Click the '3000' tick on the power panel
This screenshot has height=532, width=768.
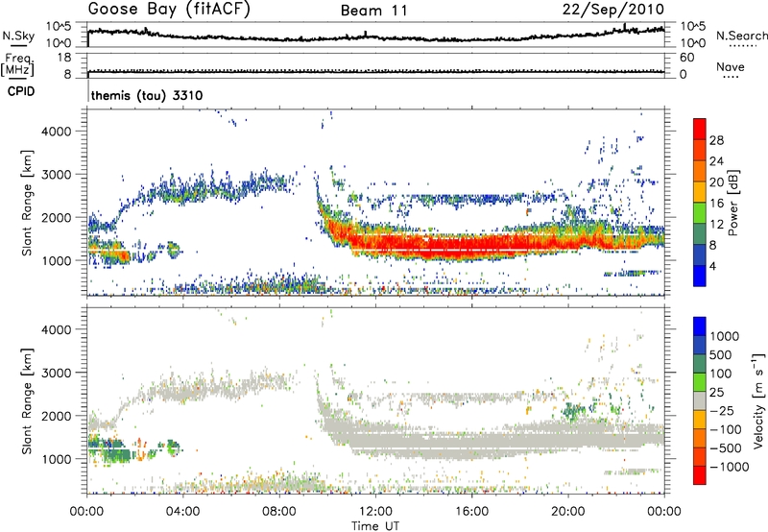(x=57, y=175)
